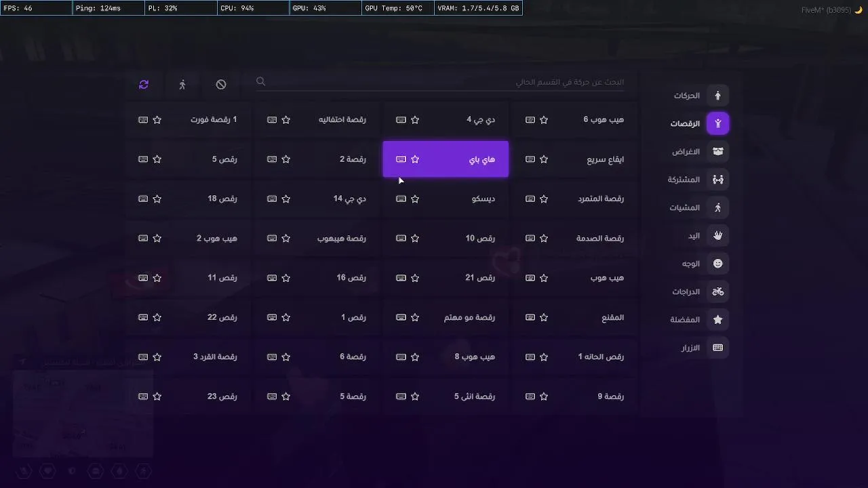The image size is (868, 488).
Task: Favorite the ايقاع سريع dance
Action: click(545, 159)
